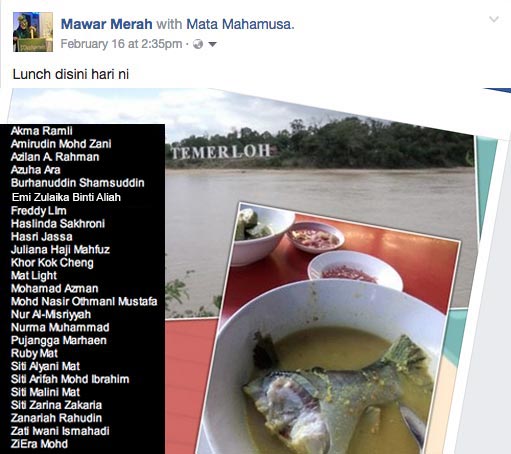Expand the post privacy audience dropdown arrow
Viewport: 511px width, 454px height.
click(212, 44)
